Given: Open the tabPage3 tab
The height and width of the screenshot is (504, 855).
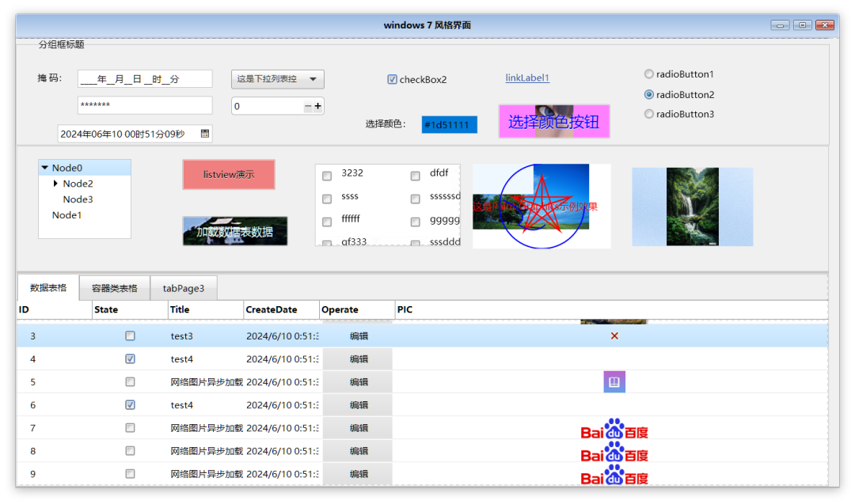Looking at the screenshot, I should [184, 288].
